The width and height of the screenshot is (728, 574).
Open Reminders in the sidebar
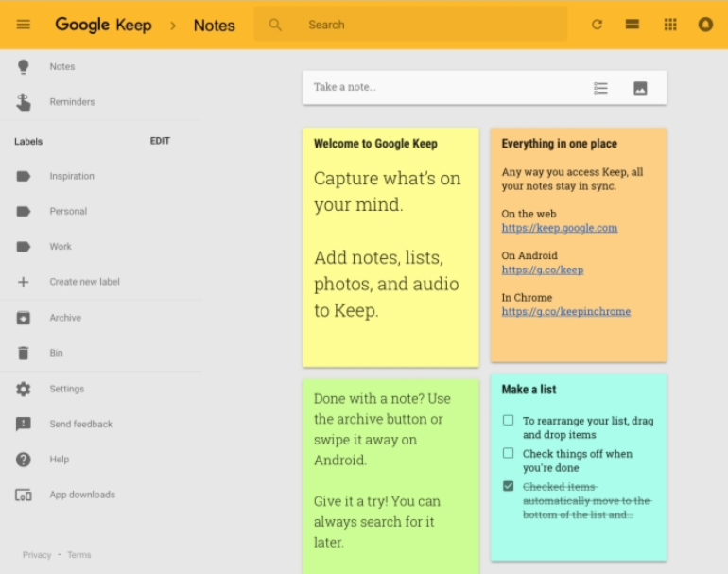click(72, 102)
